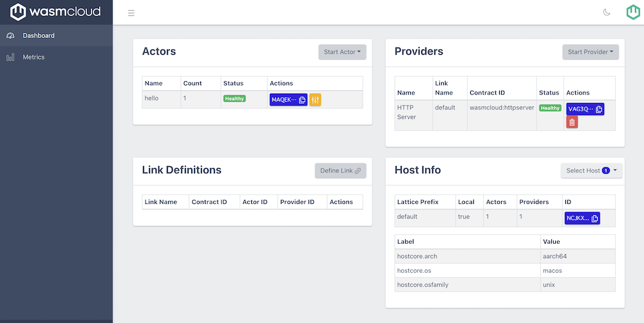Click the Link Definitions card heading
The height and width of the screenshot is (323, 644).
click(182, 170)
